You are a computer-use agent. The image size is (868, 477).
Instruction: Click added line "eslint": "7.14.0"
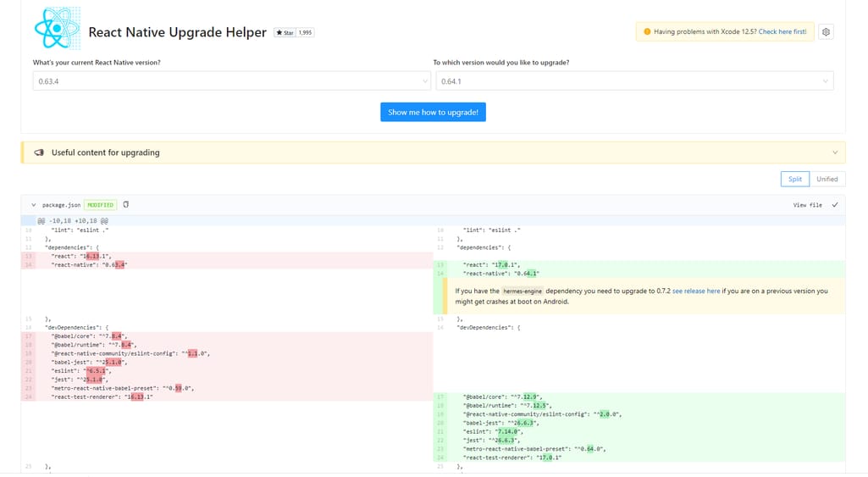pyautogui.click(x=639, y=431)
